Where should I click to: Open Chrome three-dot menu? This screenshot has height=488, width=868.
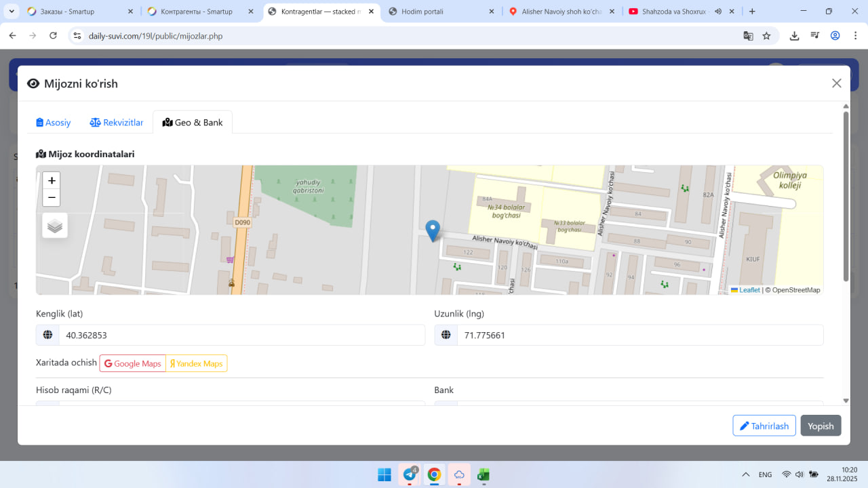tap(855, 36)
